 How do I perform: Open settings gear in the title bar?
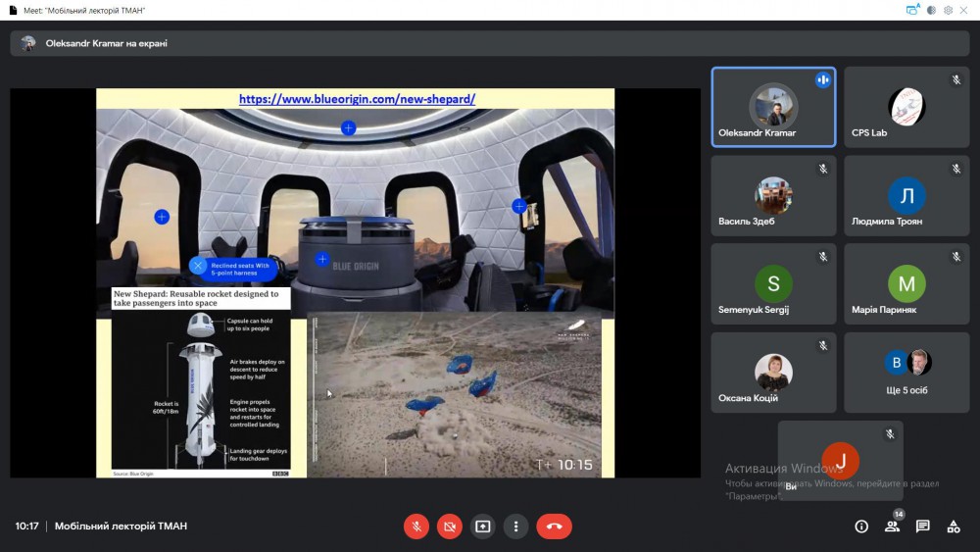(948, 10)
